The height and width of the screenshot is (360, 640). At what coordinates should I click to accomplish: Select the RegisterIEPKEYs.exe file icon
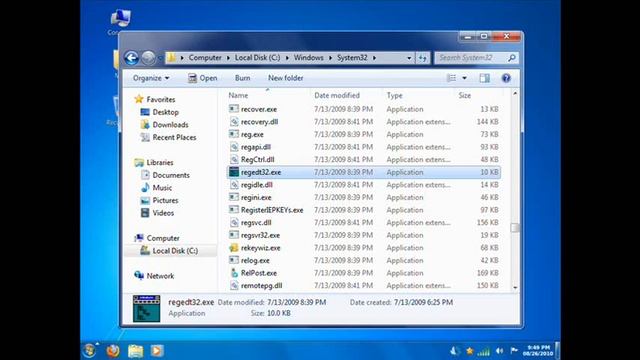tap(233, 210)
